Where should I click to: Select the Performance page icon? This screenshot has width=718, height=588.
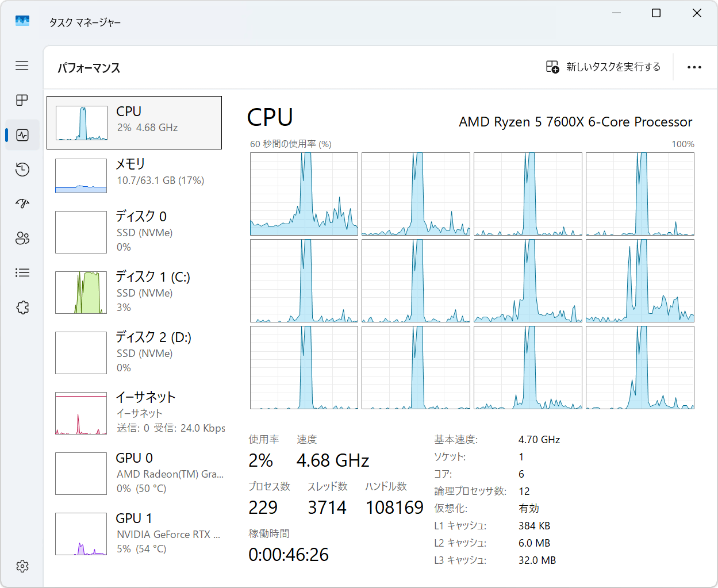[22, 135]
